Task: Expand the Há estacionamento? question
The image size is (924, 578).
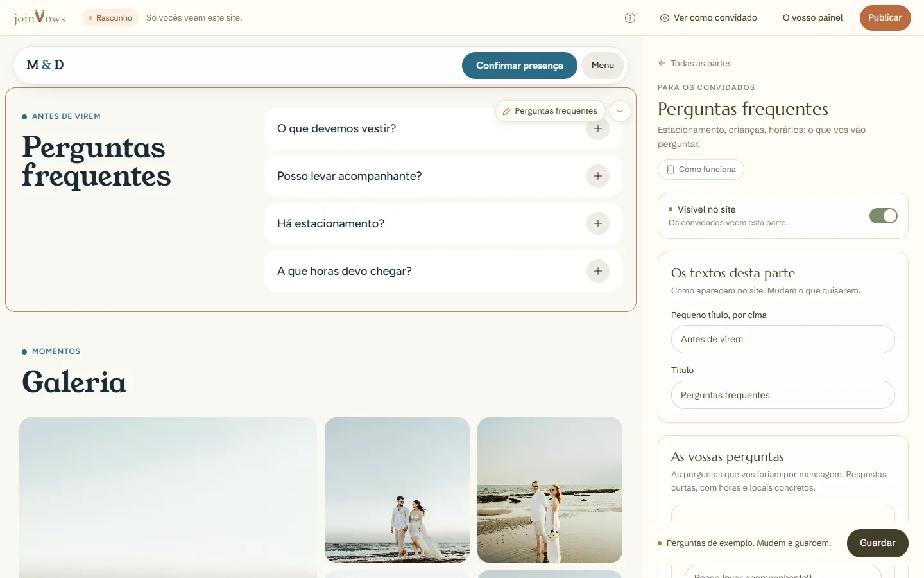Action: click(x=443, y=223)
